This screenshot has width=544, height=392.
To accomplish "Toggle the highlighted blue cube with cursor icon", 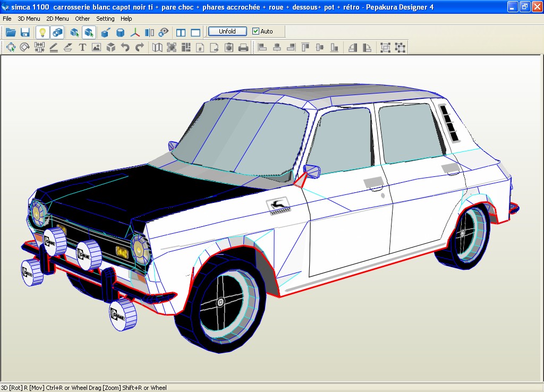I will coord(89,32).
